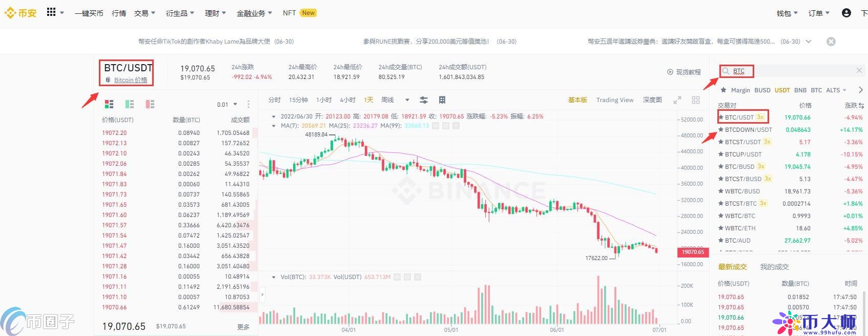Open order book more options dots
The image size is (868, 336).
click(249, 104)
